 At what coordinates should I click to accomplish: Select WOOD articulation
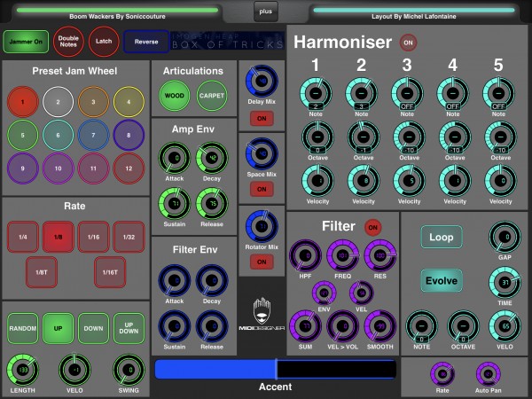(x=175, y=96)
